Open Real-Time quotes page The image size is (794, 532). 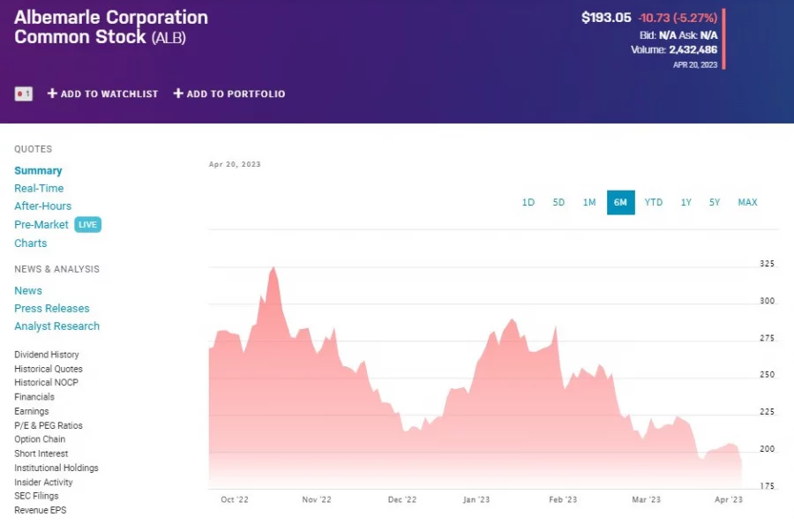pos(39,188)
